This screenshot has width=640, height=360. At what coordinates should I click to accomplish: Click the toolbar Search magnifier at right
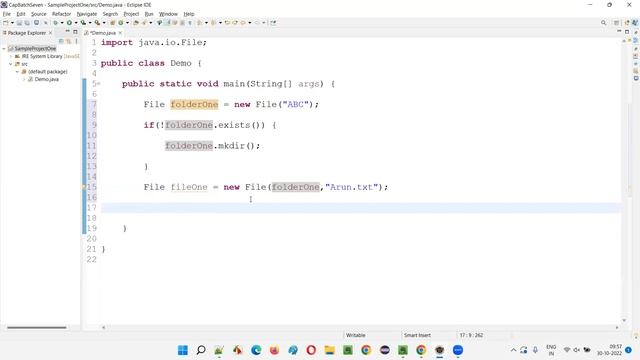603,23
